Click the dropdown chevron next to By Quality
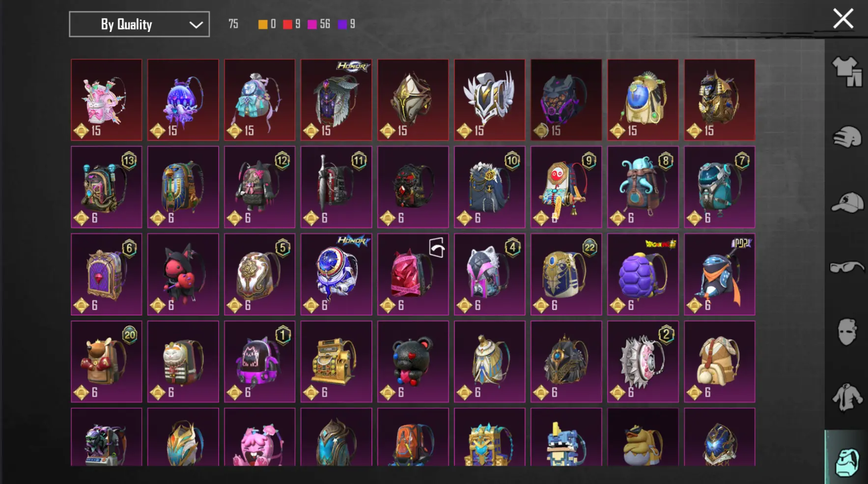Screen dimensions: 868x484 click(196, 25)
